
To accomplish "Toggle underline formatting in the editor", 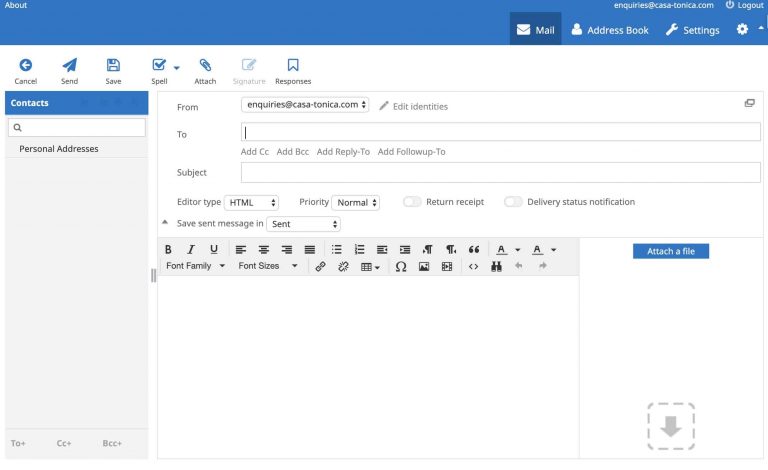I will tap(214, 250).
